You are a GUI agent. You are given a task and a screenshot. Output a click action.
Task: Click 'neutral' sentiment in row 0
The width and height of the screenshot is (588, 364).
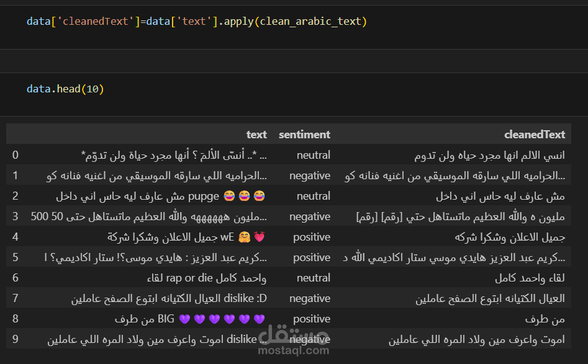314,155
